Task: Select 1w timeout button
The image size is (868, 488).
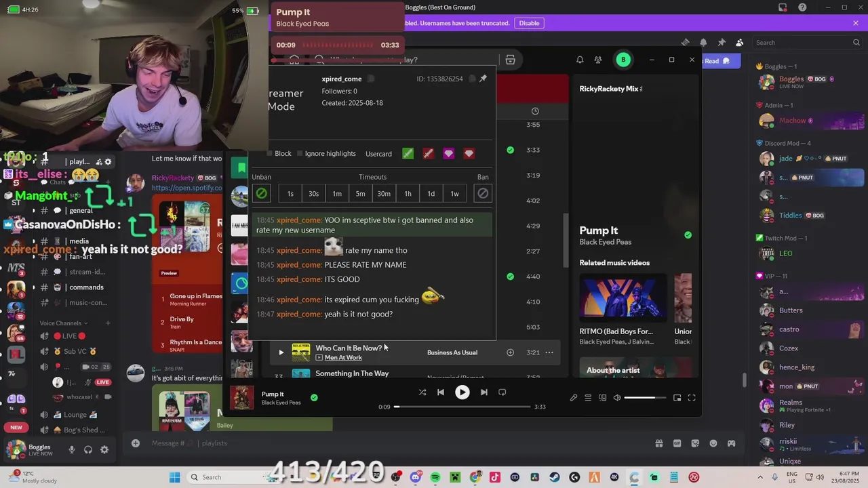Action: click(x=454, y=193)
